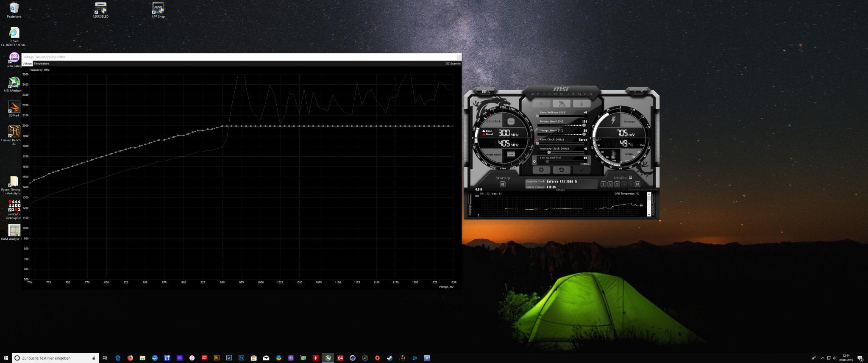Toggle the power and temp limit link icon
Screen dimensions: 868x363
click(x=536, y=130)
